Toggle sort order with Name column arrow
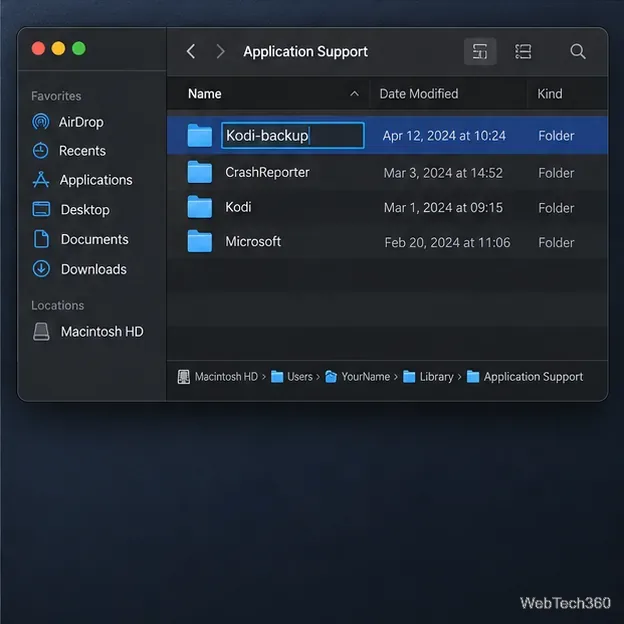The width and height of the screenshot is (624, 624). [x=354, y=94]
